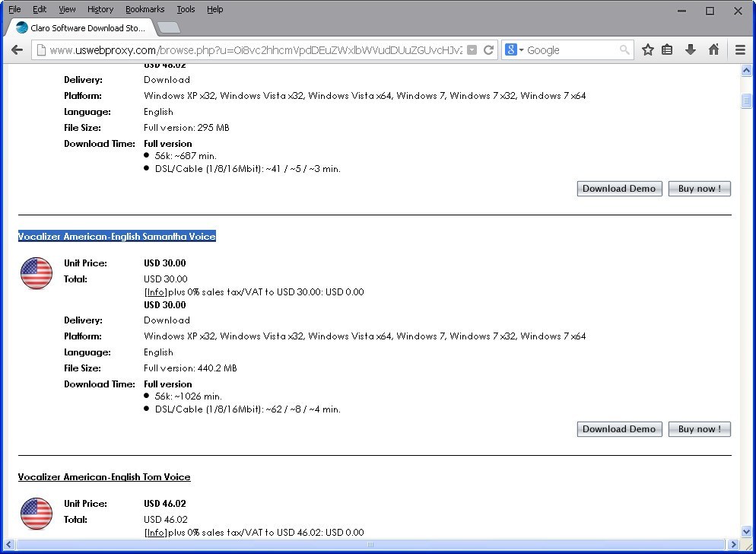Click the vertical scrollbar down arrow
This screenshot has height=554, width=756.
(x=746, y=531)
